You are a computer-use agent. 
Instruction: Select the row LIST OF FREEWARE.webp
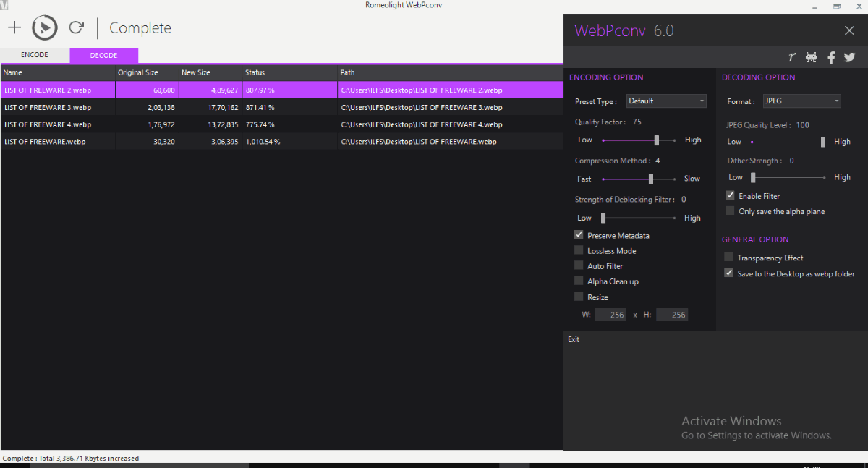click(x=282, y=142)
